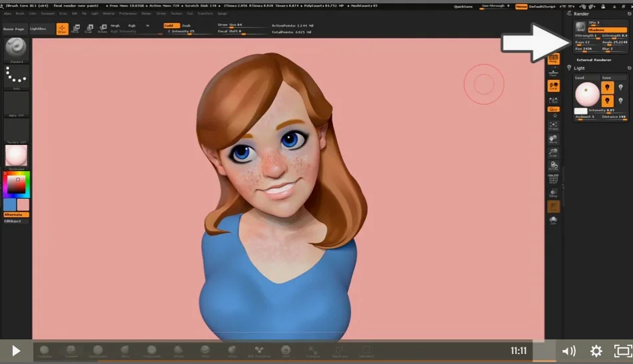Image resolution: width=633 pixels, height=364 pixels.
Task: Enable the upper unlit light bulb
Action: [620, 87]
